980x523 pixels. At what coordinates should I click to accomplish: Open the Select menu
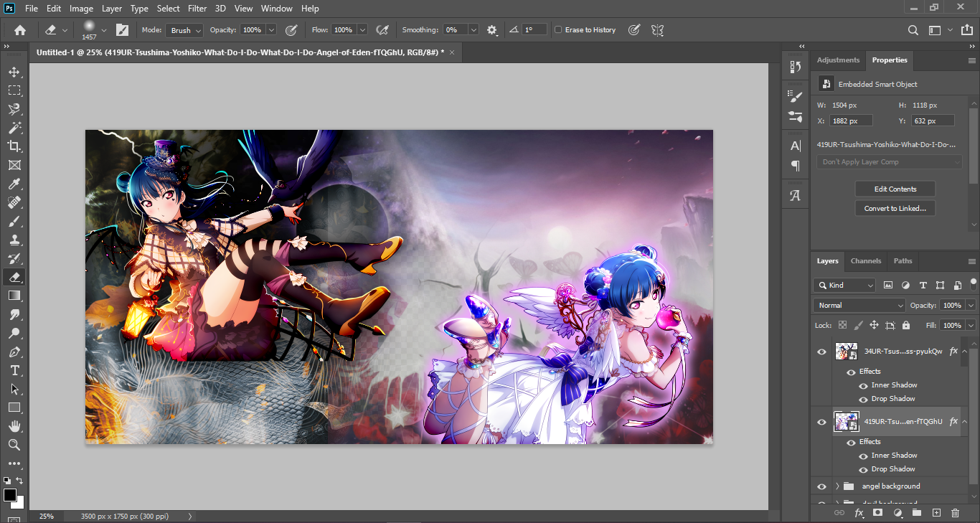169,9
